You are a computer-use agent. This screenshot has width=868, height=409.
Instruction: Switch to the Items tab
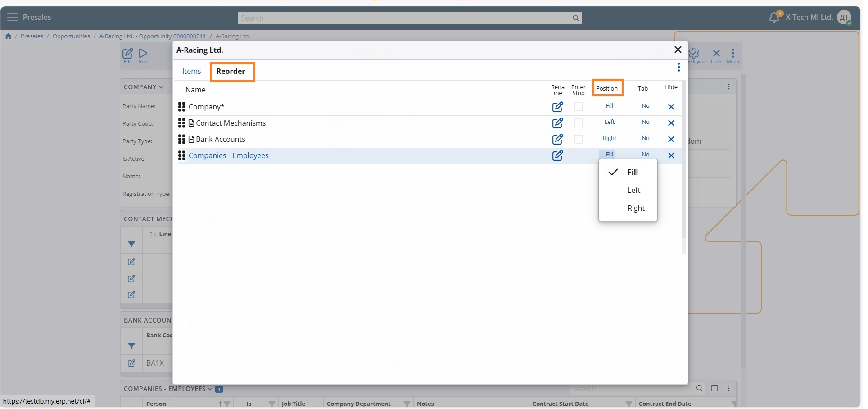[191, 71]
